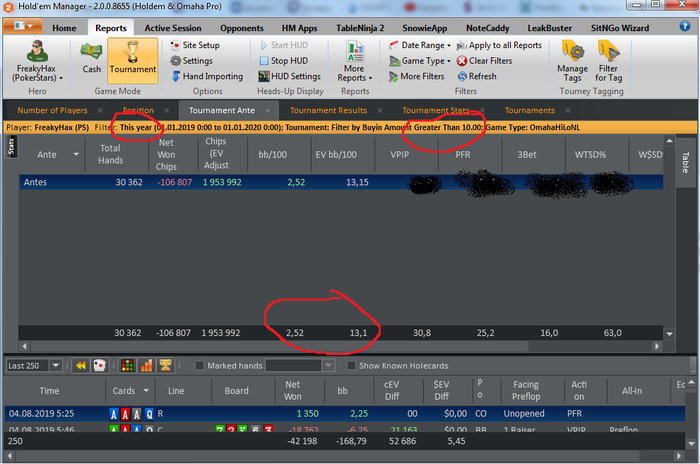
Task: Open Filter for Tag
Action: (608, 61)
